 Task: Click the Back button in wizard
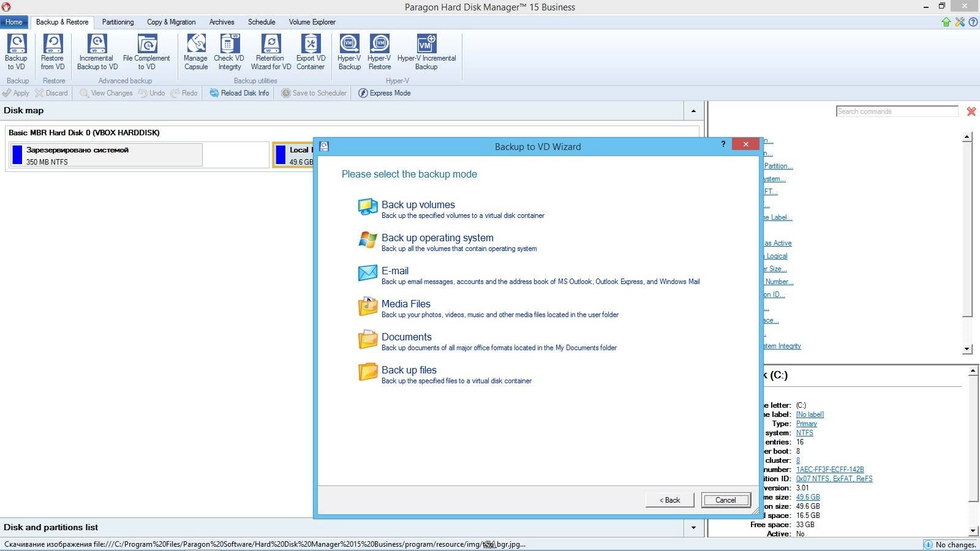point(669,500)
